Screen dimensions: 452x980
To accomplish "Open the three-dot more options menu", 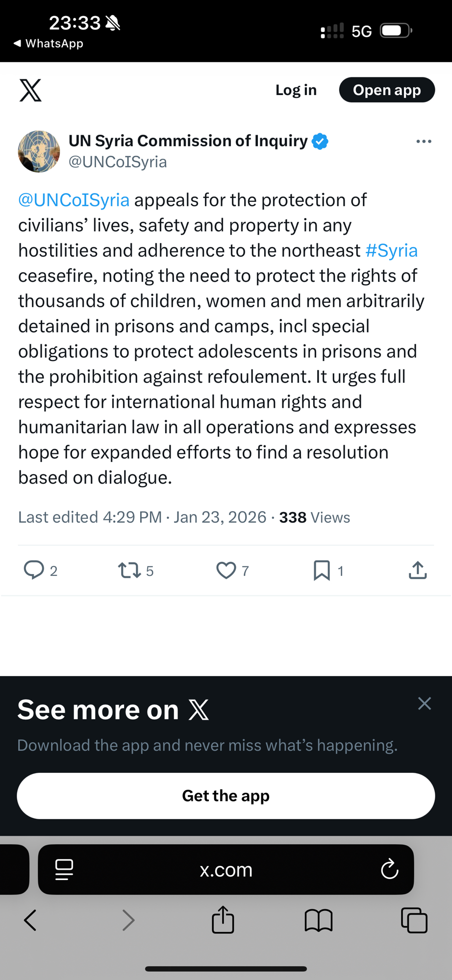I will click(424, 142).
